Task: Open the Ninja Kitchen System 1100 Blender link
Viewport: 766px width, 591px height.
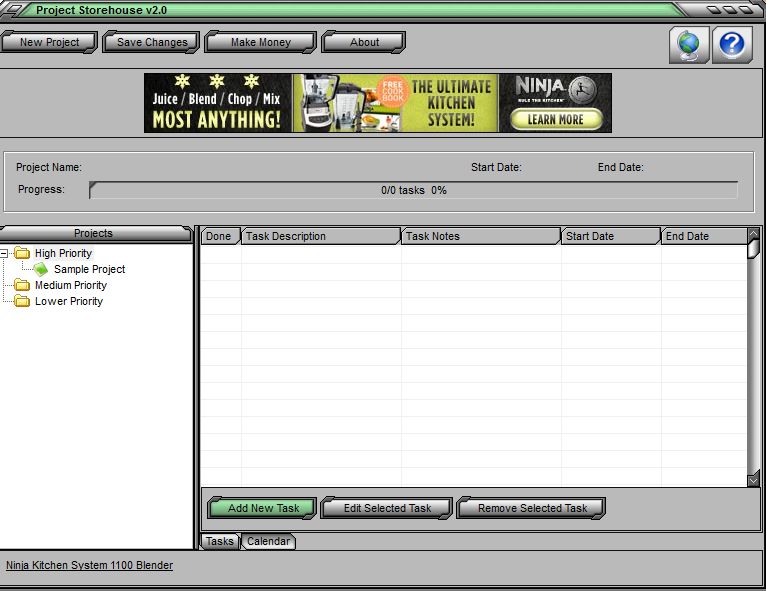Action: (89, 565)
